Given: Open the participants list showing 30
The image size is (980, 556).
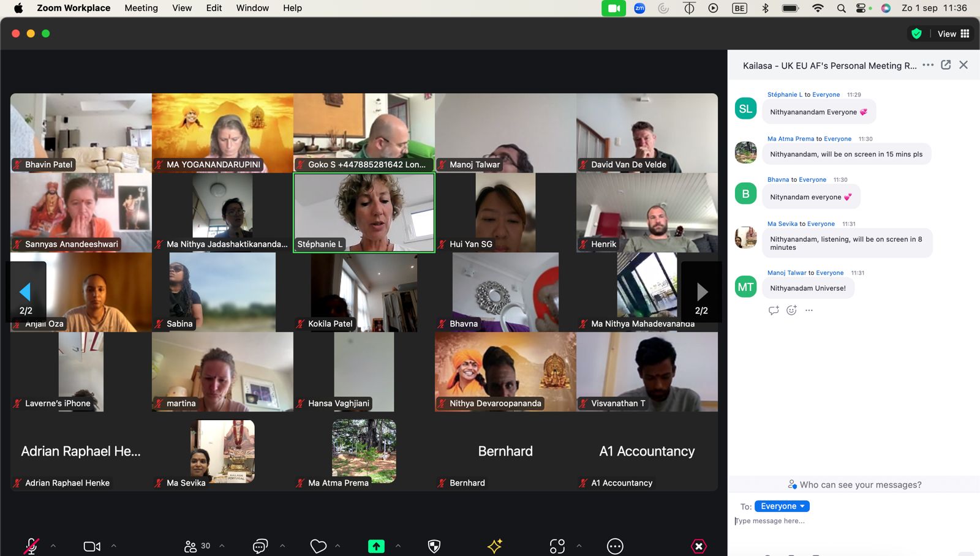Looking at the screenshot, I should tap(197, 546).
